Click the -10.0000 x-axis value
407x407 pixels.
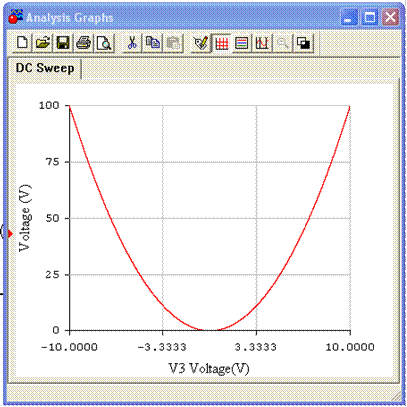[x=69, y=347]
